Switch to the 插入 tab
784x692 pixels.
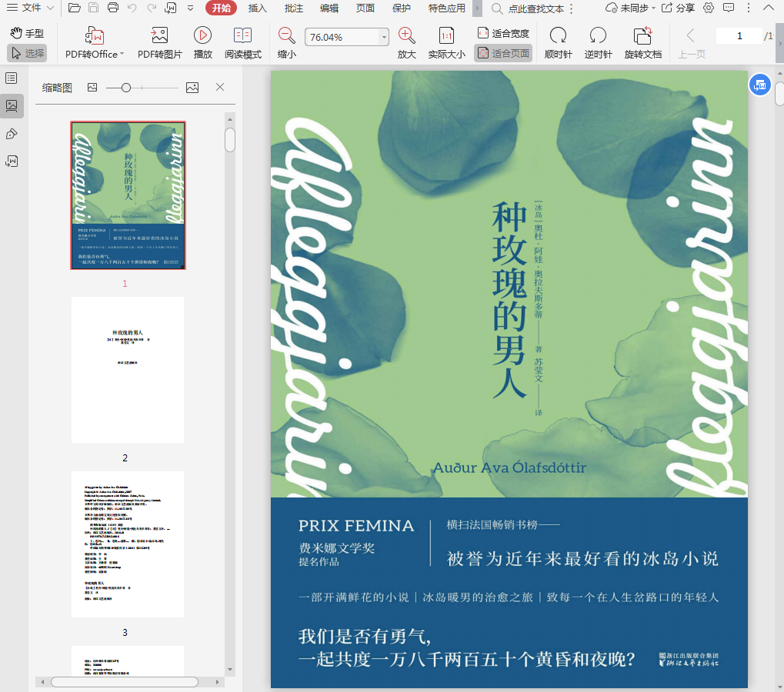coord(258,8)
